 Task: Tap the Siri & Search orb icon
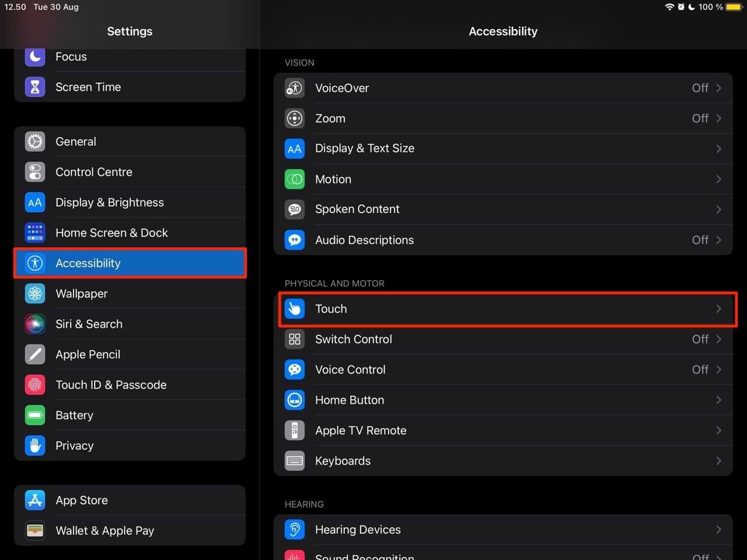[35, 324]
